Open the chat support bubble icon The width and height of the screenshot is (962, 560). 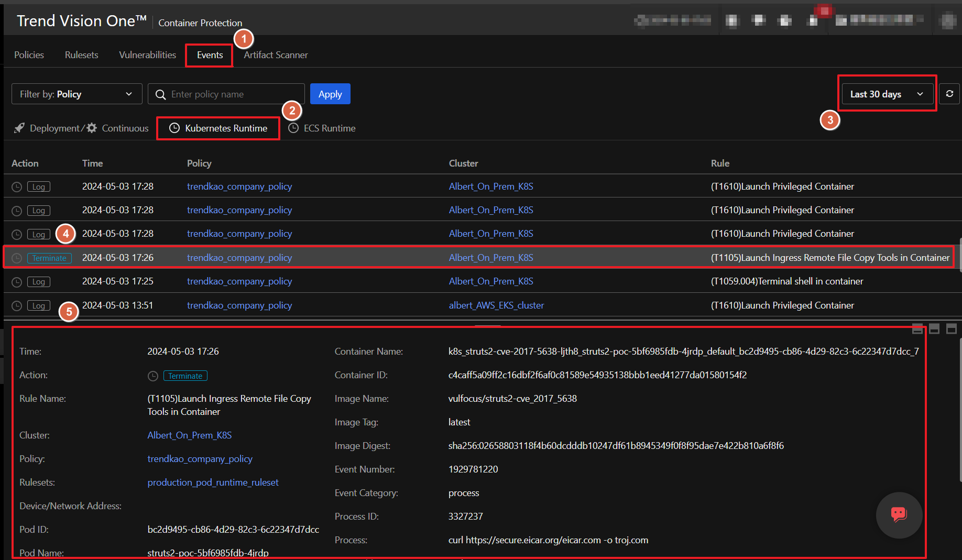899,514
